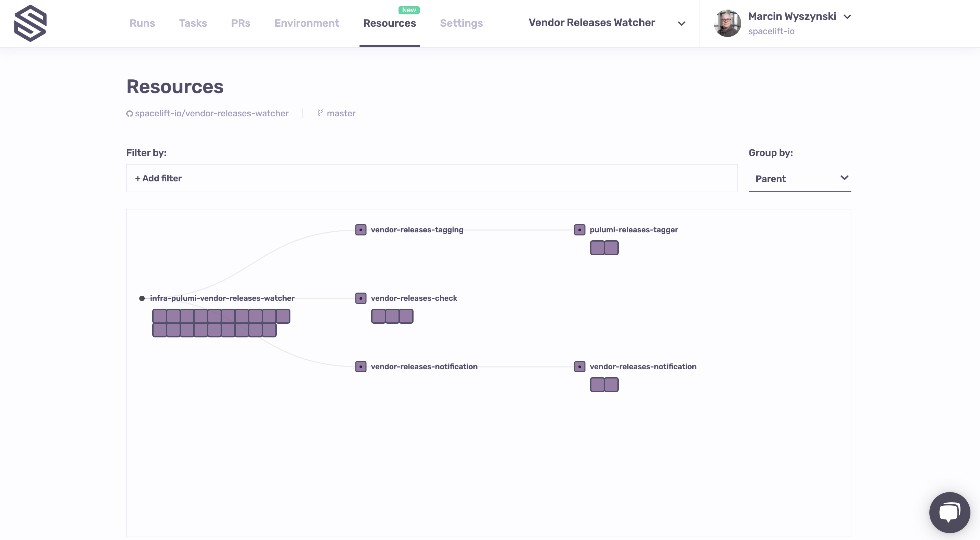Open the Environment tab
Image resolution: width=980 pixels, height=540 pixels.
click(306, 23)
